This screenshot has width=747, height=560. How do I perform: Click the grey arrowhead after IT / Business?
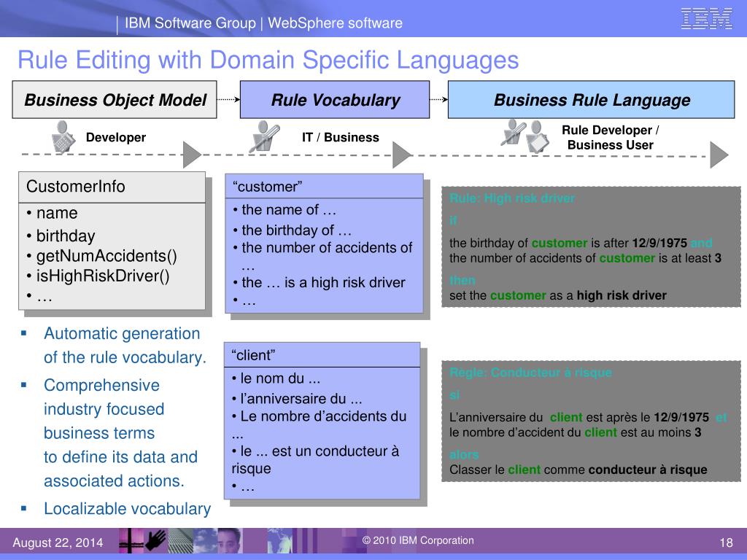(x=402, y=155)
